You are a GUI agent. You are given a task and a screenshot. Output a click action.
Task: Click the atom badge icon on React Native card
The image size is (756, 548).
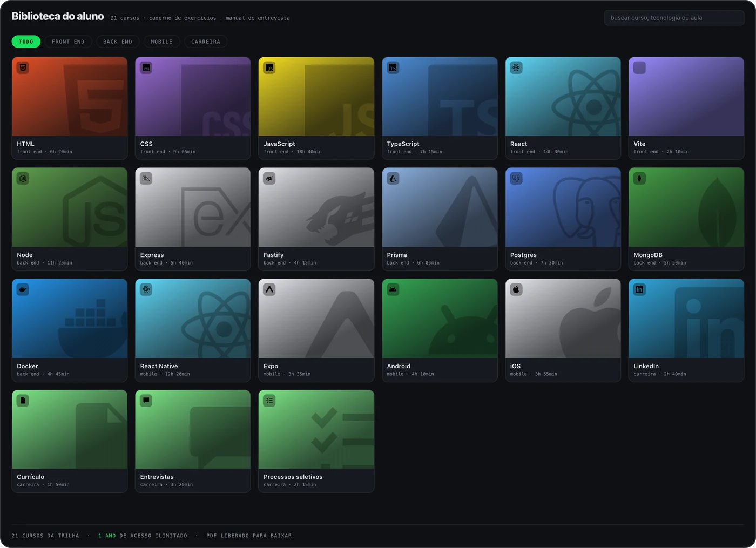point(146,289)
